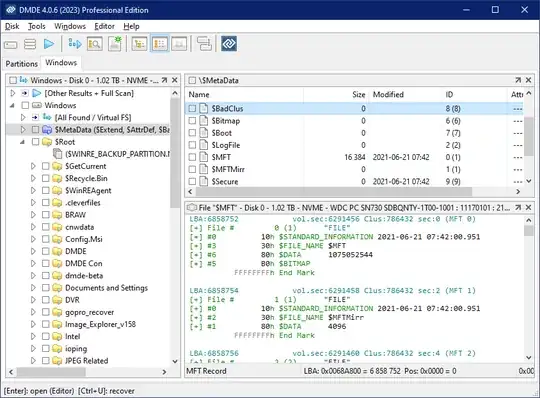The image size is (540, 398).
Task: Click the $LogFile file icon
Action: [x=204, y=145]
